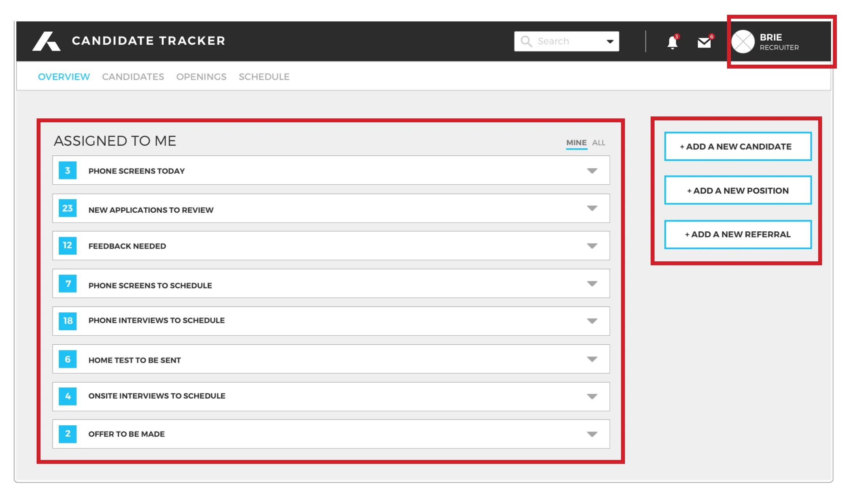847x504 pixels.
Task: Open the mail envelope icon
Action: coord(704,42)
